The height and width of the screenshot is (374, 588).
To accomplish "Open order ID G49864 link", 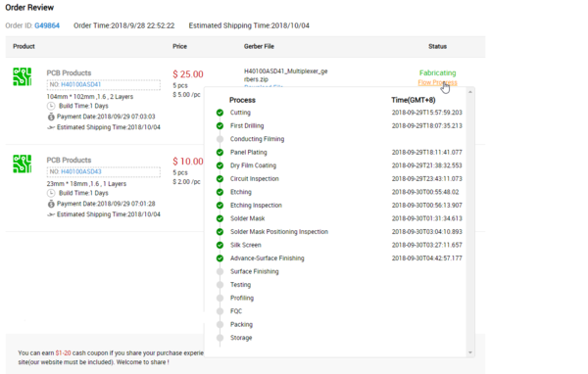I will click(x=47, y=25).
